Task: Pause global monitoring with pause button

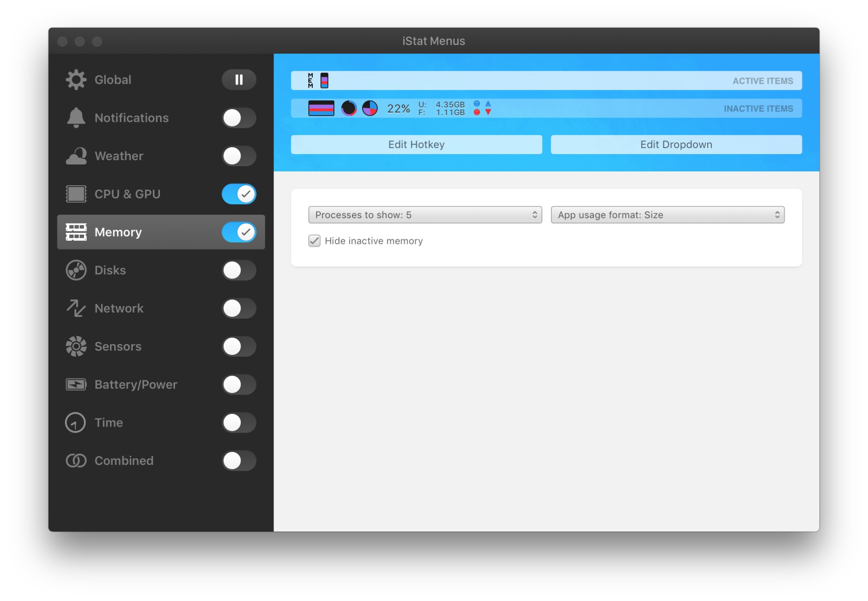Action: [239, 80]
